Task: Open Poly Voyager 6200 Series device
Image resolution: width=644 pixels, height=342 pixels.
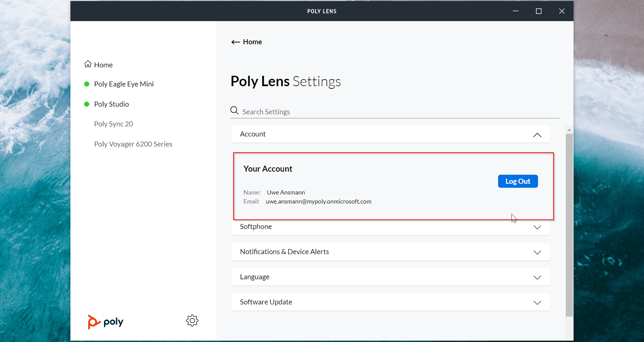Action: pyautogui.click(x=133, y=144)
